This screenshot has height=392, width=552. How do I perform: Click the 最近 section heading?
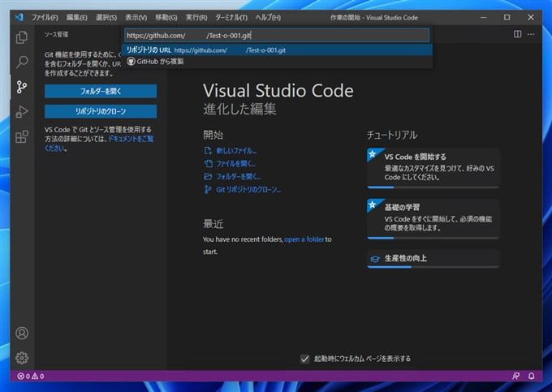[213, 224]
